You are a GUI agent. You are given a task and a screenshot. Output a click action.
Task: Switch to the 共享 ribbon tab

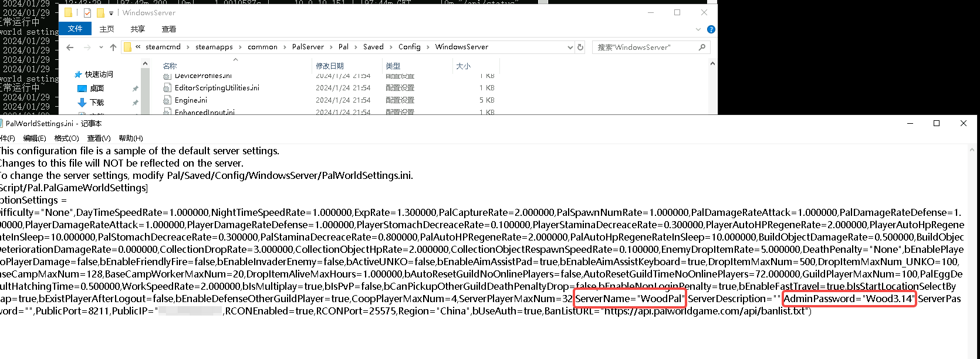click(138, 29)
